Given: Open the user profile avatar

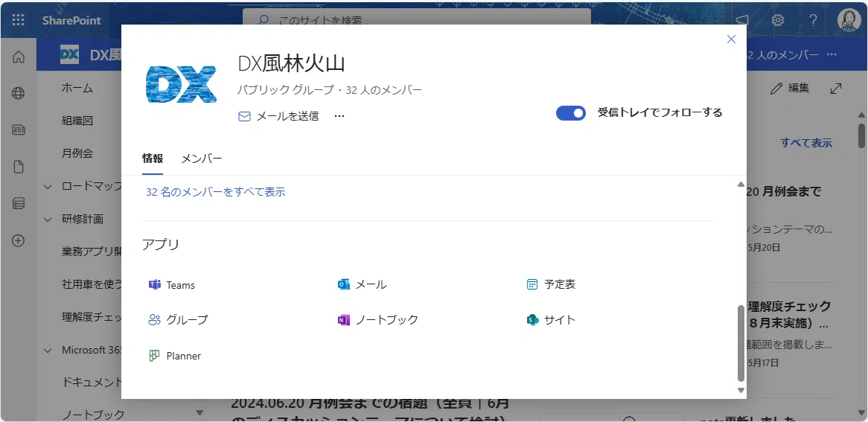Looking at the screenshot, I should (x=849, y=21).
